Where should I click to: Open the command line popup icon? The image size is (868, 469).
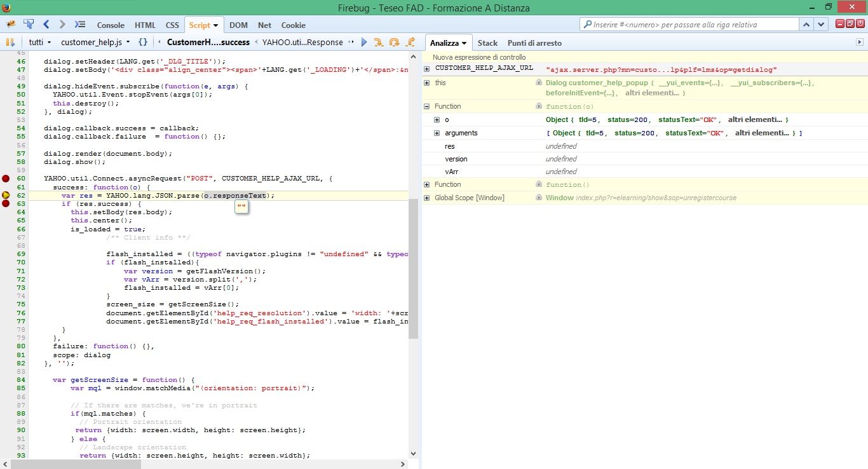coord(79,25)
